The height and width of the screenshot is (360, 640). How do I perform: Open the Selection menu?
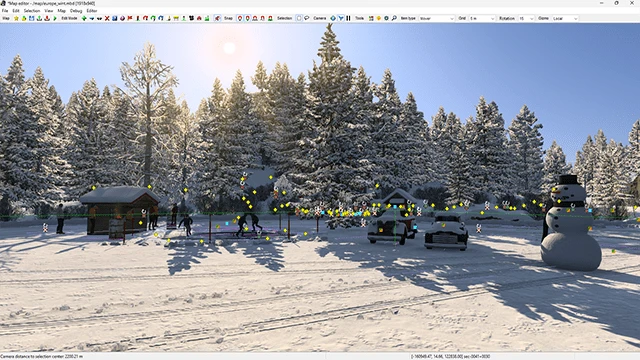(x=32, y=11)
